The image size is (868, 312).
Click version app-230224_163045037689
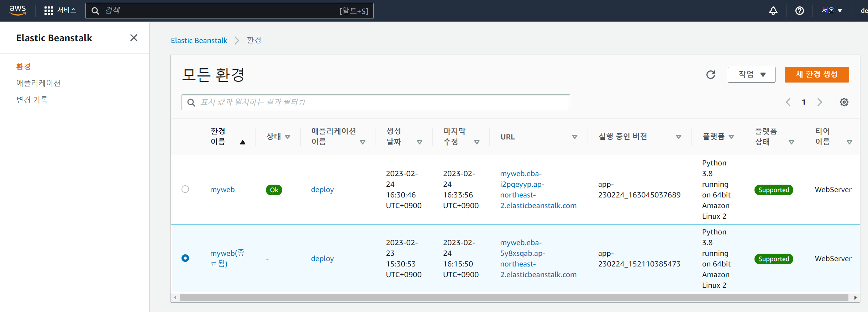(639, 190)
